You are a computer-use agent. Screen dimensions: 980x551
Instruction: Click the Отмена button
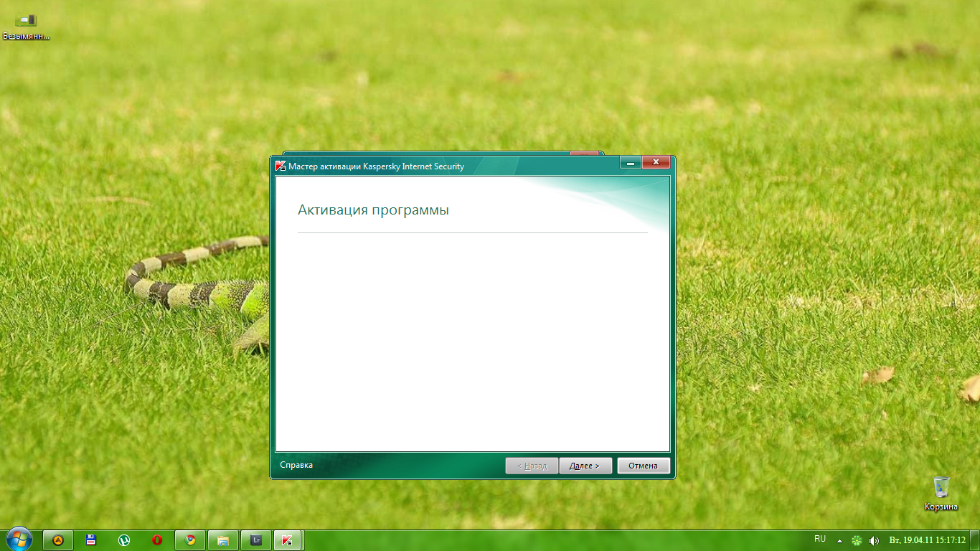[x=644, y=466]
